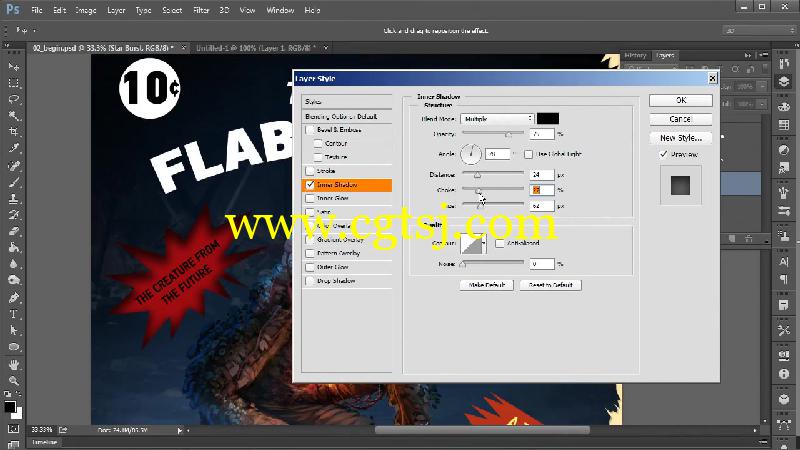Click OK in Layer Style dialog
Viewport: 800px width, 450px height.
coord(681,101)
